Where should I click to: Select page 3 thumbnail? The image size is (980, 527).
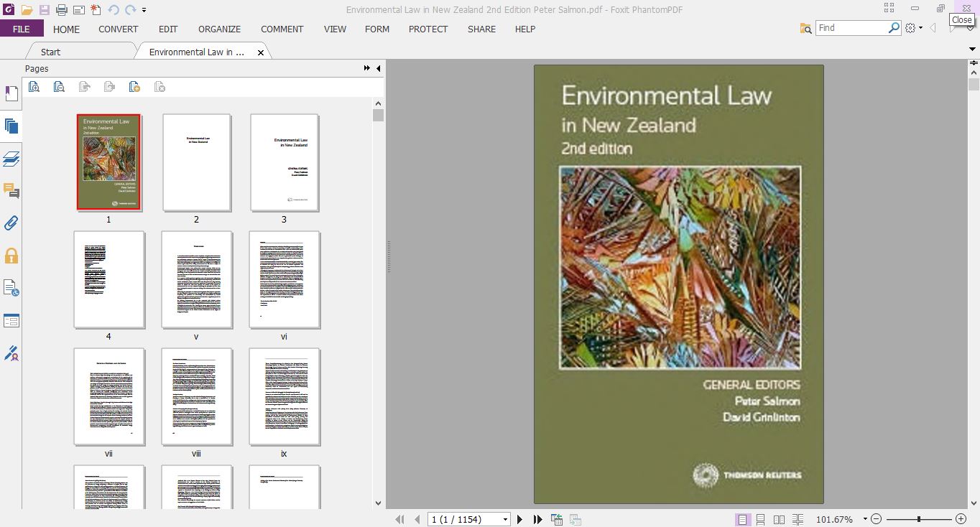[284, 162]
